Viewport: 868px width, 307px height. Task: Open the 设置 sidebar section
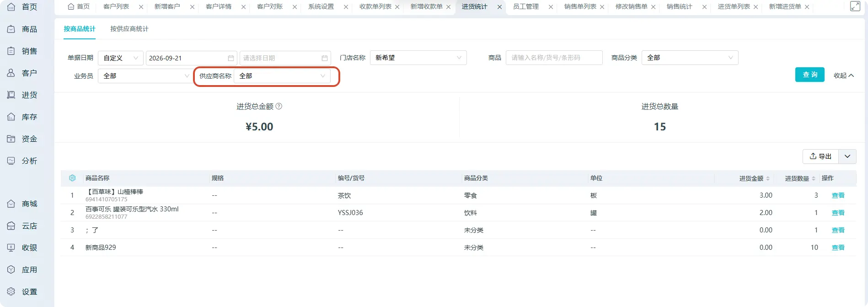tap(23, 292)
